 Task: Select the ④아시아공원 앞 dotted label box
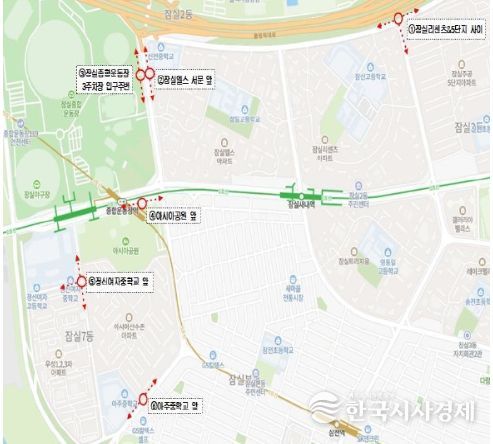click(174, 216)
